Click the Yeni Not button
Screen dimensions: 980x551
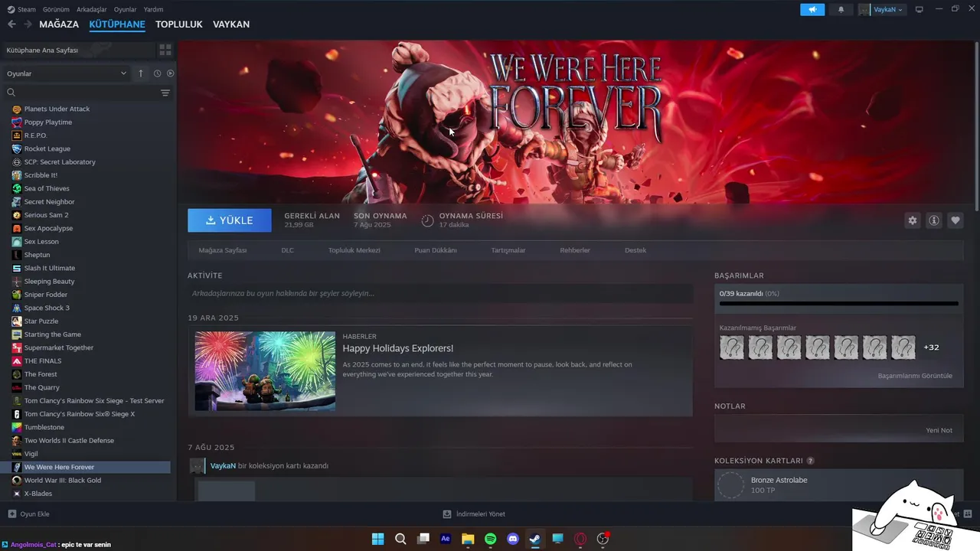tap(939, 430)
